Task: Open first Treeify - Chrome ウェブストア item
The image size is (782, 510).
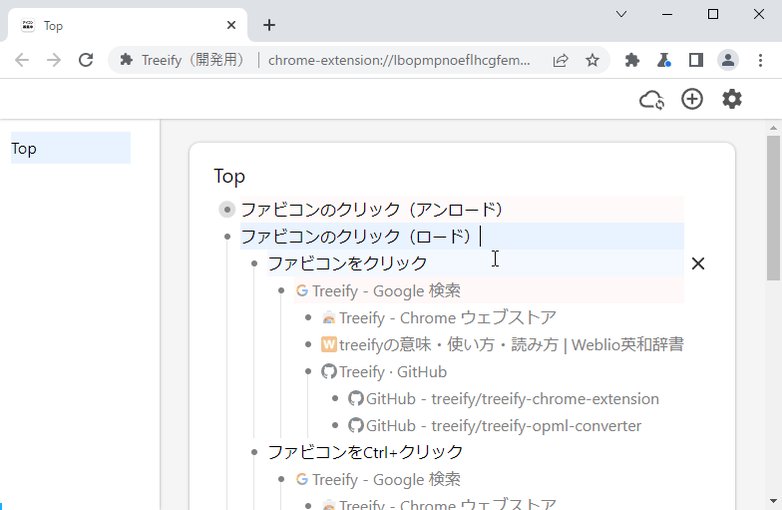Action: click(x=447, y=318)
